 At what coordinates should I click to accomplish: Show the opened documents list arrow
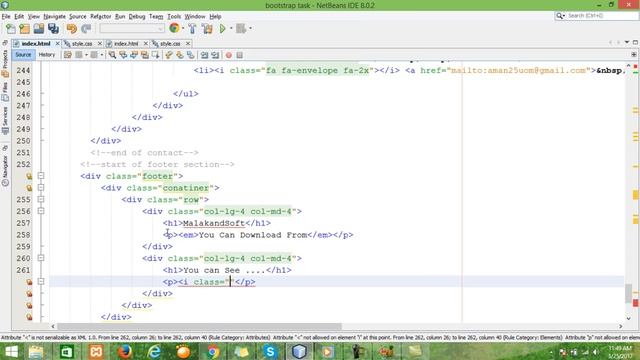coord(627,42)
